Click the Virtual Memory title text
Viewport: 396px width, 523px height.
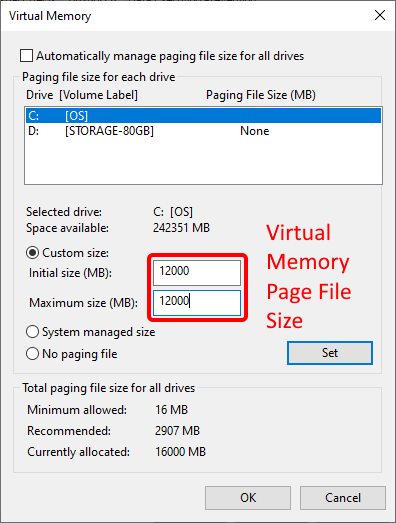click(50, 16)
